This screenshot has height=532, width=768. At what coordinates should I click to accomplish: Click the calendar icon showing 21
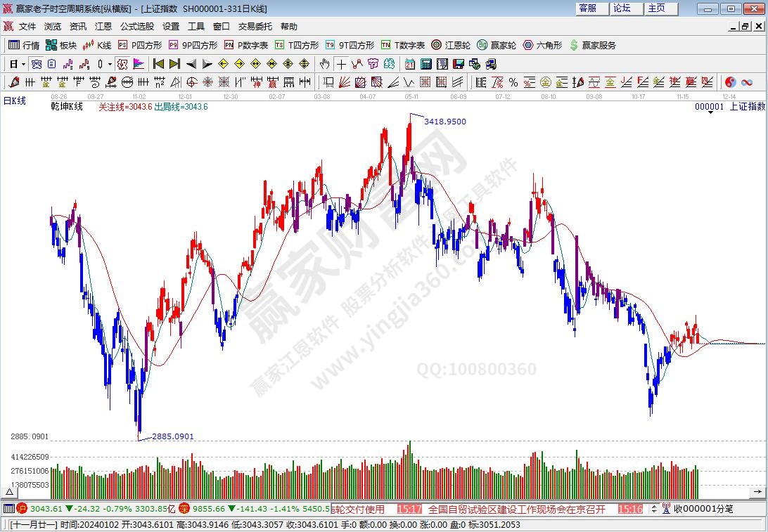pos(410,64)
